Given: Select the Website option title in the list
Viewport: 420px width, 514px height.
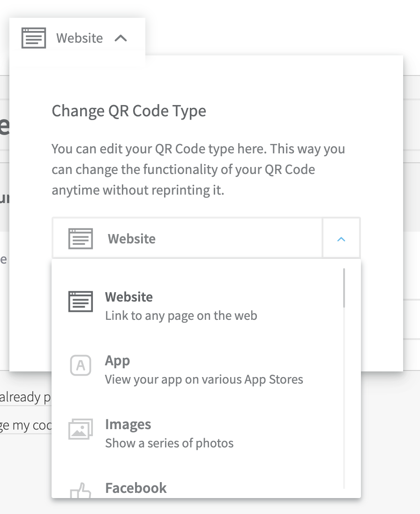Looking at the screenshot, I should (129, 297).
